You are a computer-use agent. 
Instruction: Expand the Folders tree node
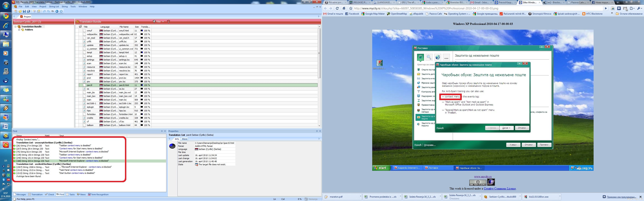click(19, 30)
